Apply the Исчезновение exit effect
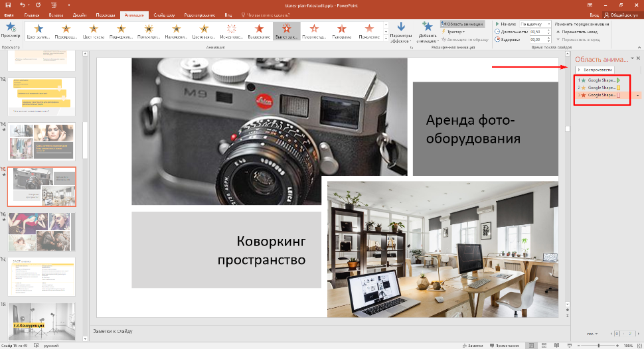The image size is (644, 349). 232,31
